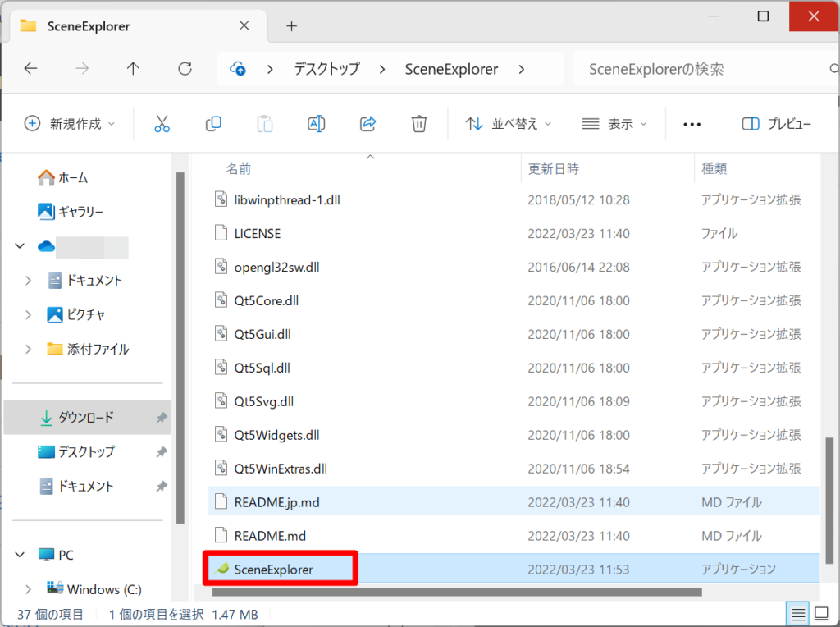Expand the PC tree item in sidebar
840x627 pixels.
(18, 555)
